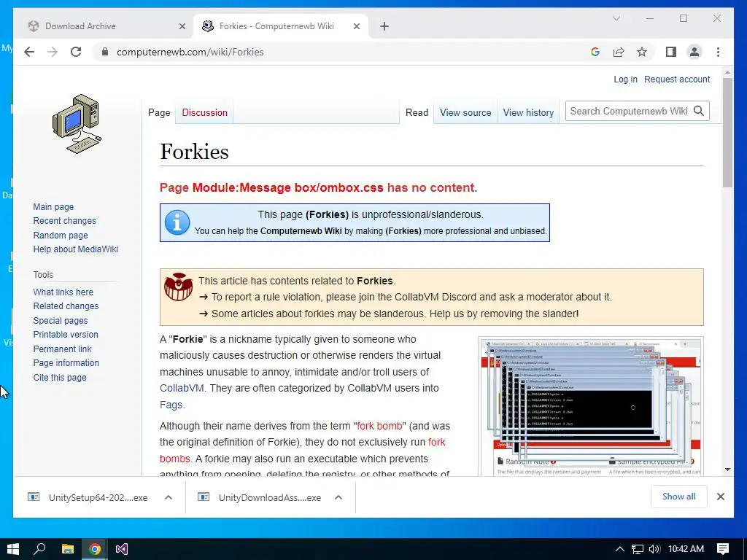
Task: Go back using the browser back arrow
Action: [29, 52]
